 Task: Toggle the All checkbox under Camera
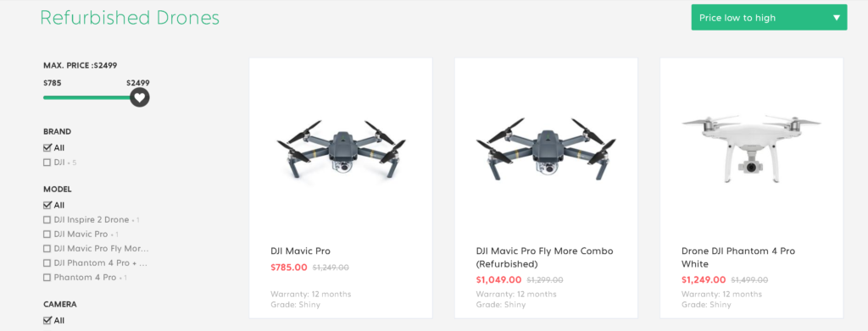click(x=47, y=321)
